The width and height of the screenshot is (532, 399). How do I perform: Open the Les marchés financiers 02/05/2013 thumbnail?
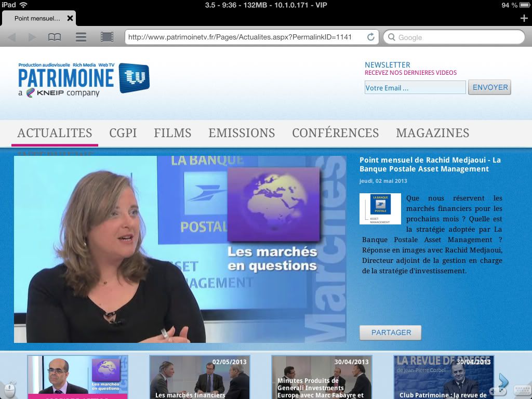click(x=200, y=377)
